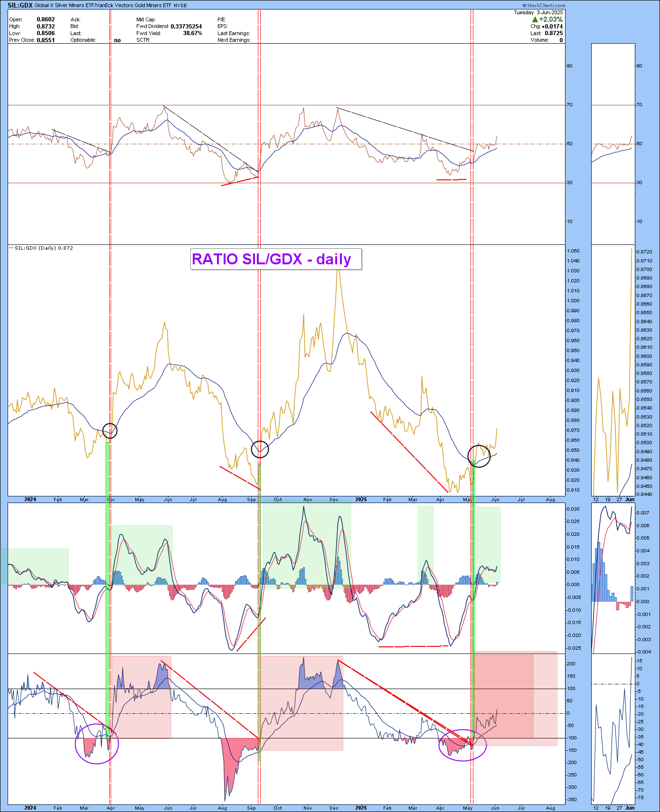Select the purple ellipse near March 2024
Viewport: 660px width, 812px height.
pyautogui.click(x=97, y=744)
